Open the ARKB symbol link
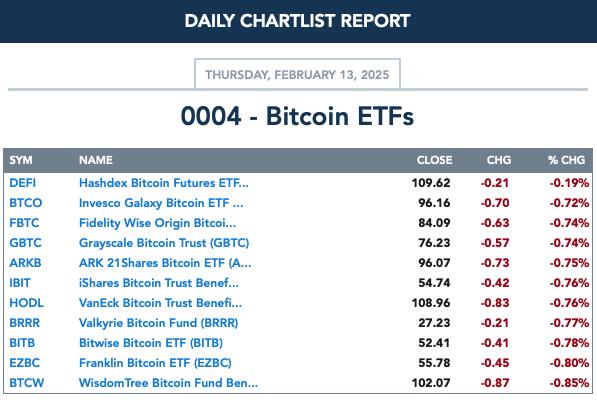Viewport: 597px width, 400px height. 25,263
